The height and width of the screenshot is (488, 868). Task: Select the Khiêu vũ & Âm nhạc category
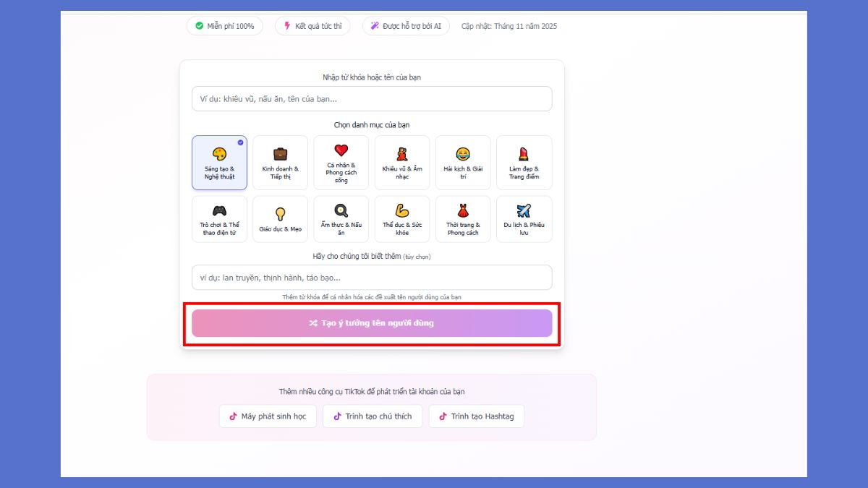[x=402, y=163]
